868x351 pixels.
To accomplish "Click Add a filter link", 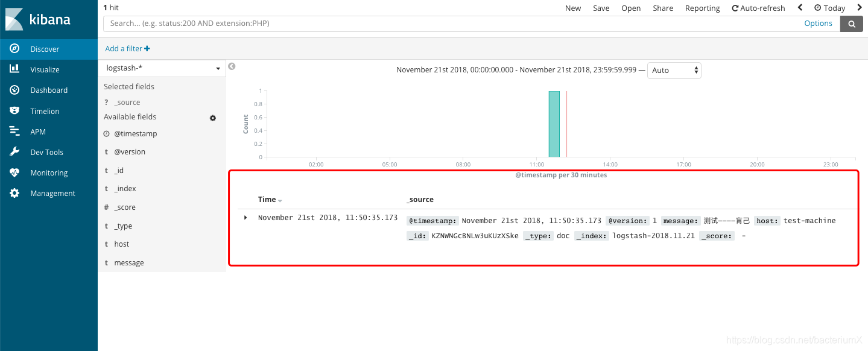I will (127, 48).
